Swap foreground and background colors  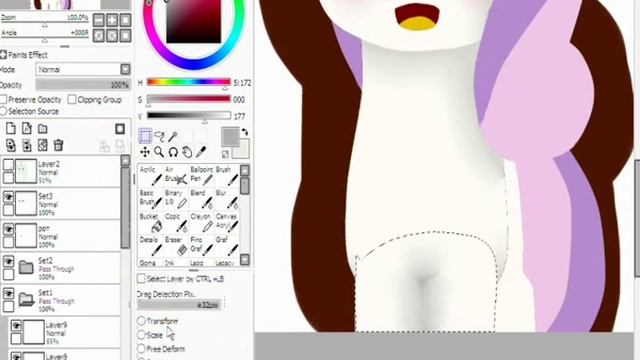click(x=244, y=132)
